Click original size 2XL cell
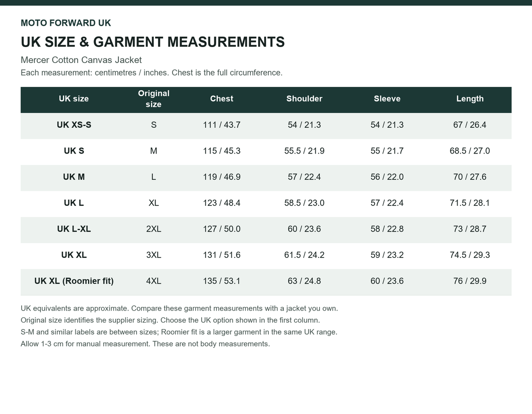 coord(153,229)
